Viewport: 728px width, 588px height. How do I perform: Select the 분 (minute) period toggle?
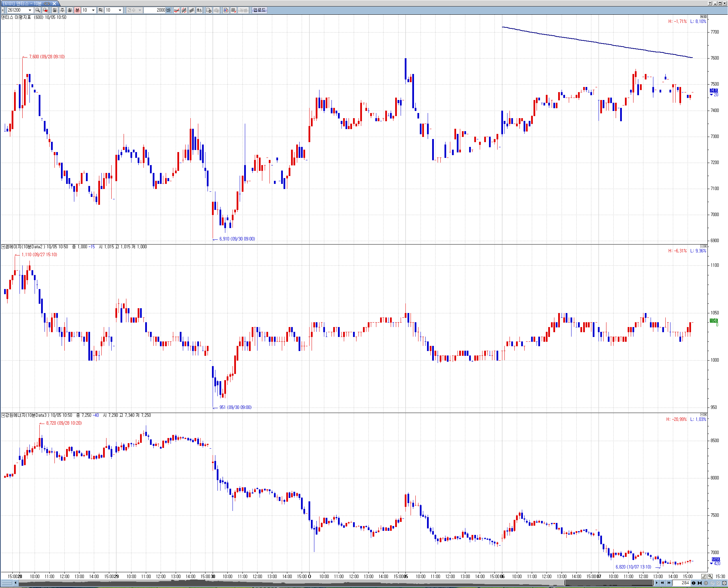pyautogui.click(x=77, y=10)
